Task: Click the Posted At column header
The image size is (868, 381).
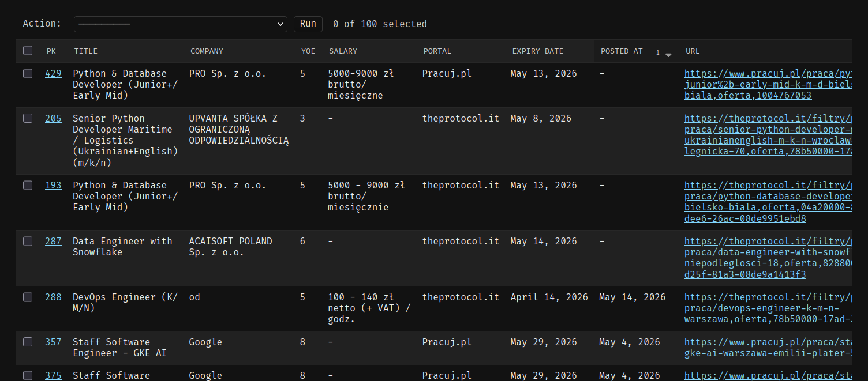Action: pyautogui.click(x=622, y=51)
